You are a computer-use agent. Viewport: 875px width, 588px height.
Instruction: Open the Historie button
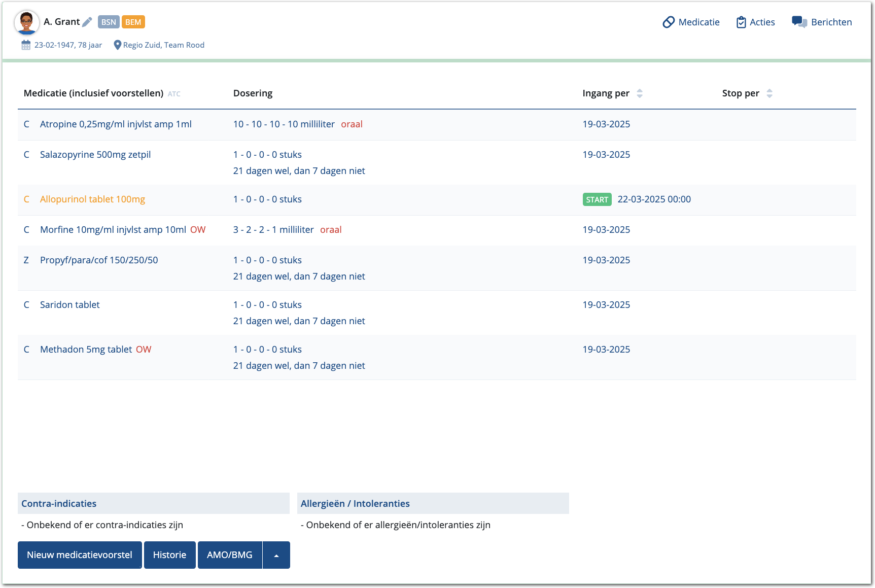tap(169, 555)
